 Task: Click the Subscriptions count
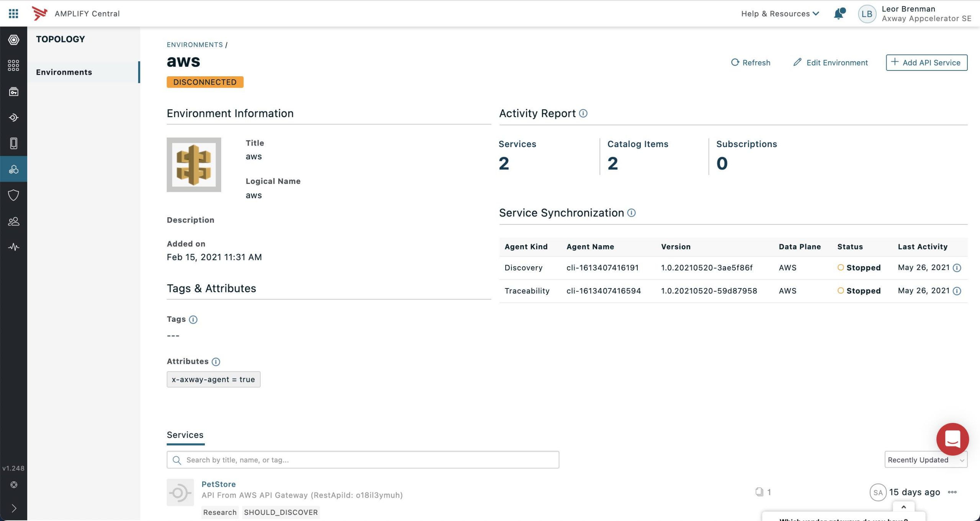click(x=722, y=164)
